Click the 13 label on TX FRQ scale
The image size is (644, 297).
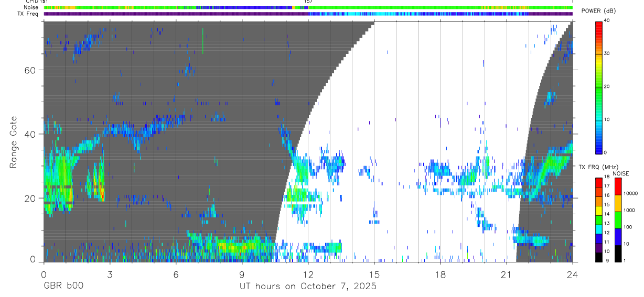(x=607, y=223)
